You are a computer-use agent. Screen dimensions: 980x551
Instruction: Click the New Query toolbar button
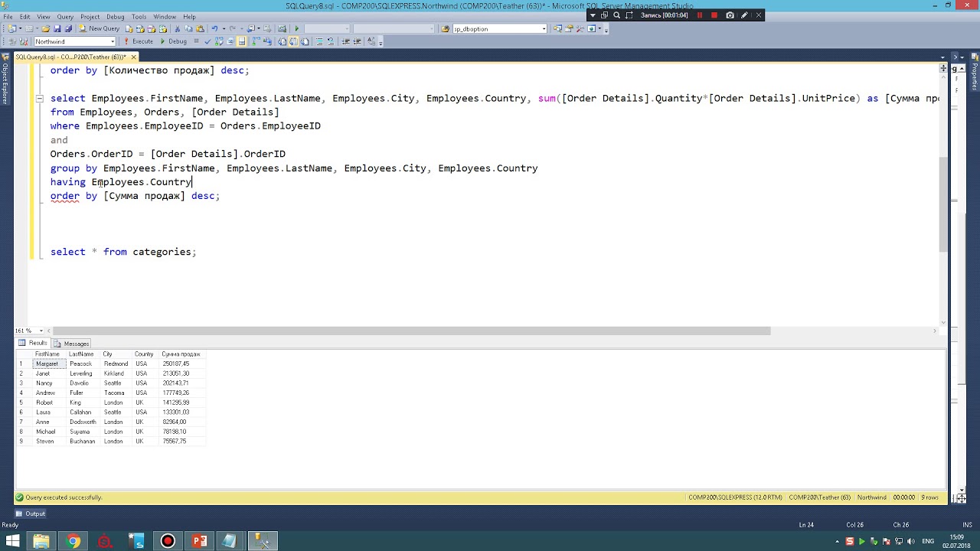pos(100,28)
